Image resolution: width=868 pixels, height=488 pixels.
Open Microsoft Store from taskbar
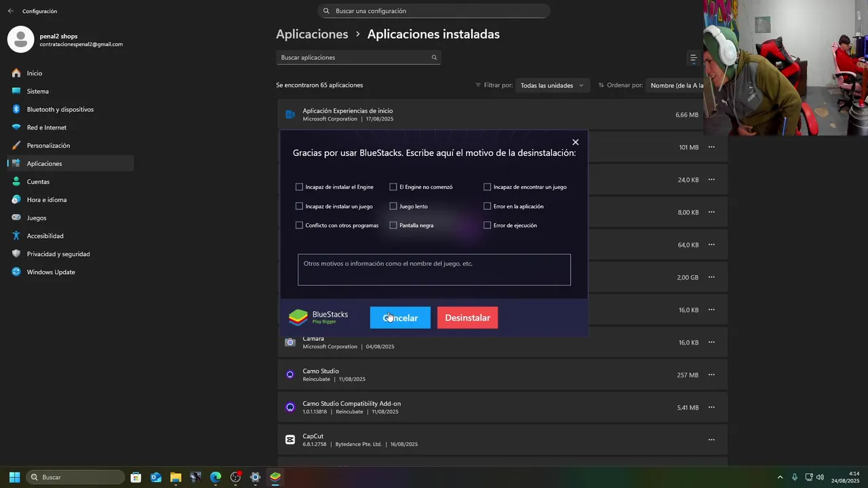pos(136,477)
